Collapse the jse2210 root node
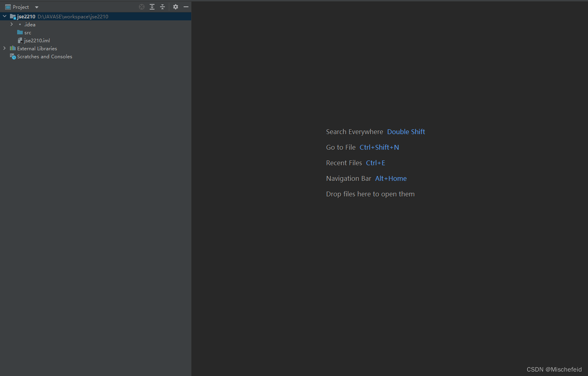The width and height of the screenshot is (588, 376). coord(4,16)
